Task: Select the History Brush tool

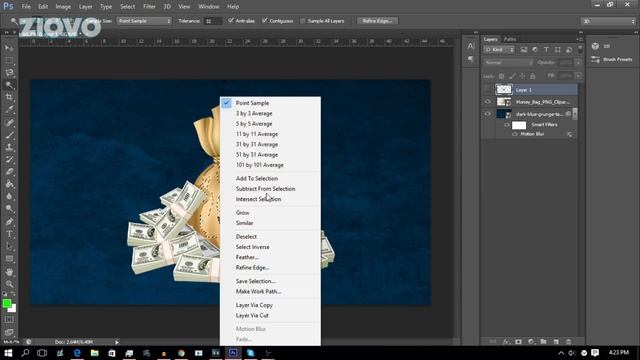Action: point(9,160)
